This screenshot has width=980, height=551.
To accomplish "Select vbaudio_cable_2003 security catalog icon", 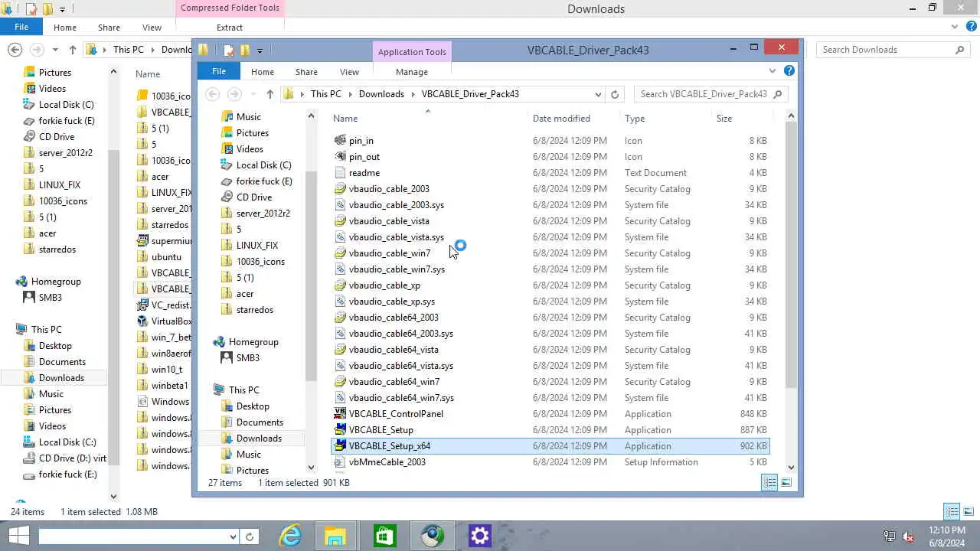I will [341, 189].
